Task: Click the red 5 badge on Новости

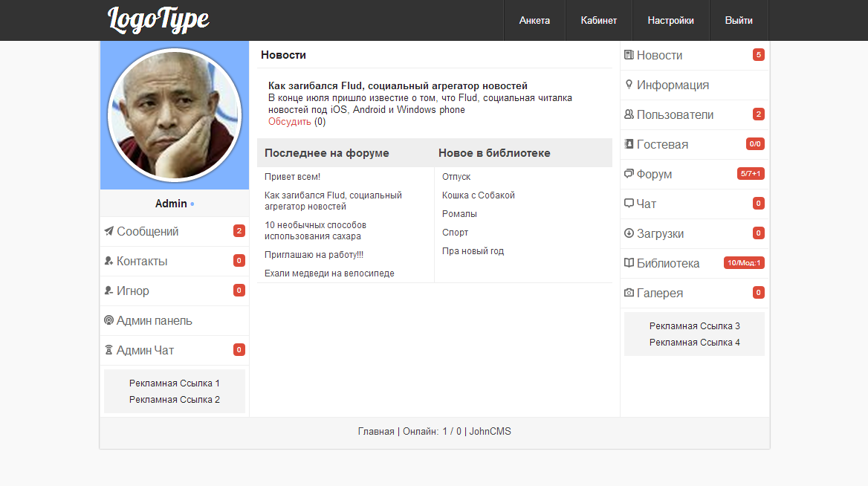Action: point(759,55)
